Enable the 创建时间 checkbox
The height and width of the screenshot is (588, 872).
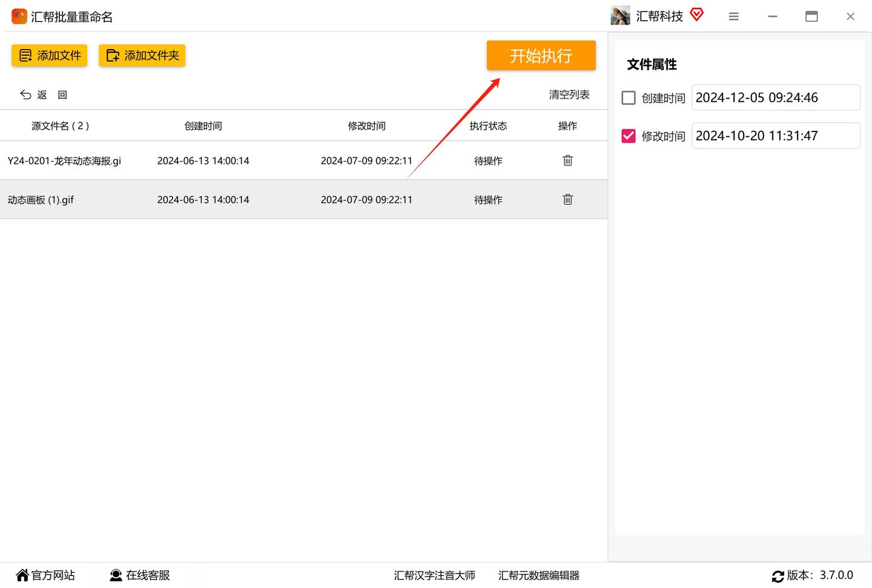(x=629, y=97)
